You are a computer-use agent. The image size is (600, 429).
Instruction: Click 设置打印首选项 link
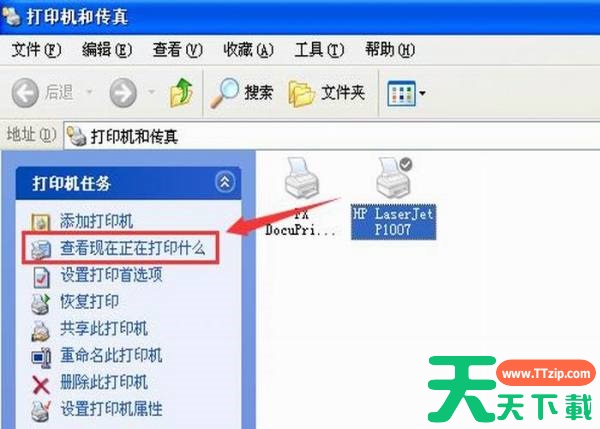pos(111,275)
